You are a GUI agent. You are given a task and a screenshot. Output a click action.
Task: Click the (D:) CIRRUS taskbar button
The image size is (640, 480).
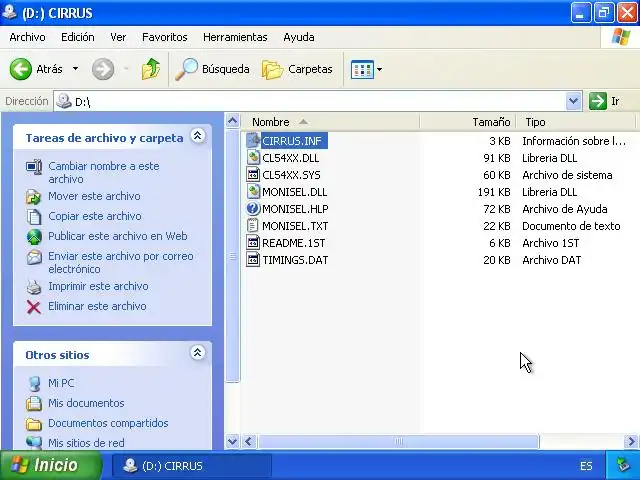(192, 466)
